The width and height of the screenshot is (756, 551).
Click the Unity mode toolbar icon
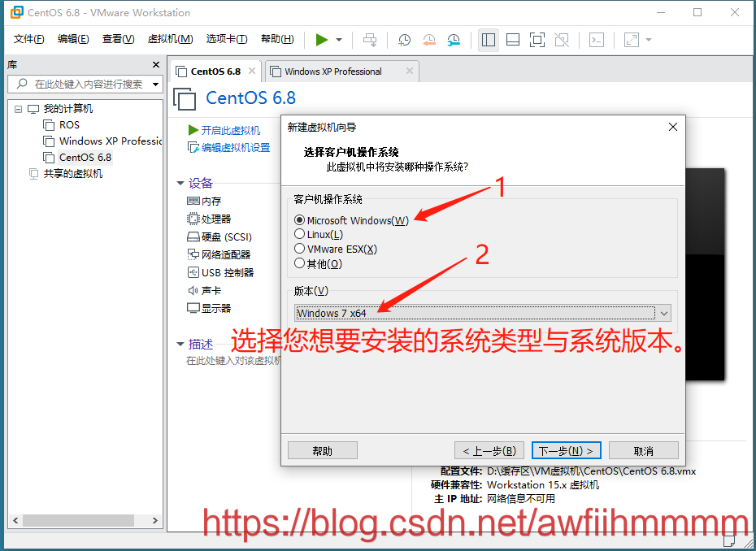pos(562,40)
